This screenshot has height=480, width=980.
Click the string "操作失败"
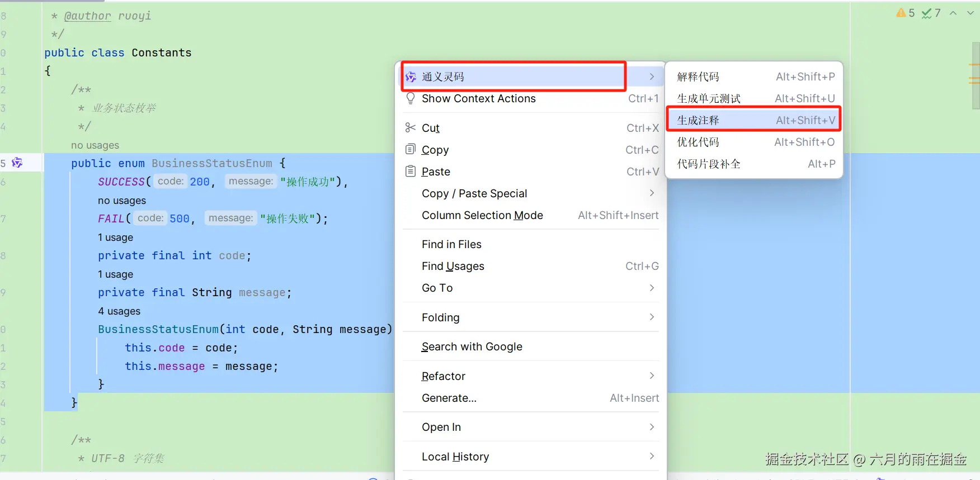click(x=288, y=218)
